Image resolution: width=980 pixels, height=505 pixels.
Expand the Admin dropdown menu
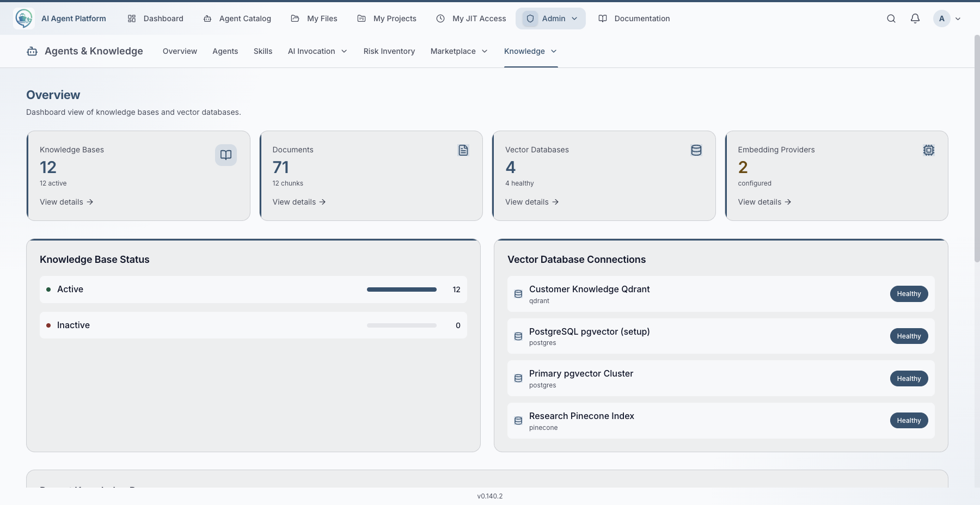tap(550, 19)
